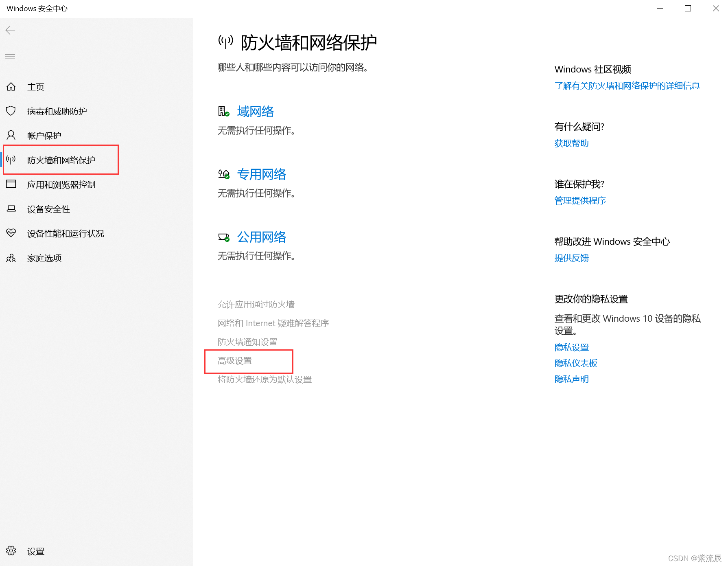
Task: Close the Windows 安全中心 window
Action: pyautogui.click(x=716, y=9)
